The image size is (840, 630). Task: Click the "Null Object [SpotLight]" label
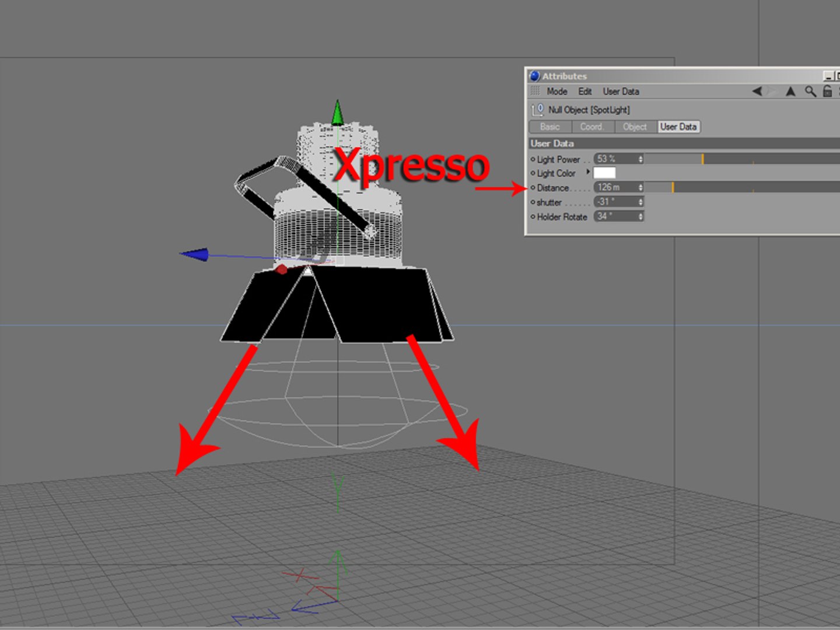point(589,110)
